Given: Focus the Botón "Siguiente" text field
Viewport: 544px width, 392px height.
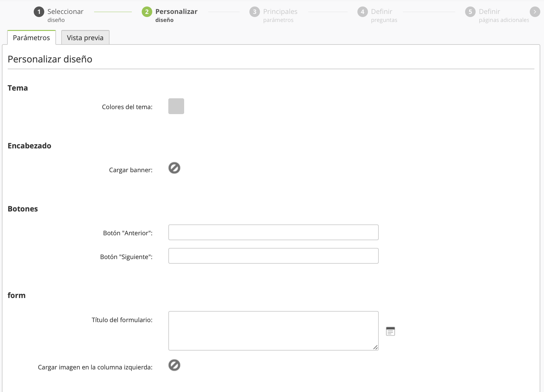Looking at the screenshot, I should click(x=273, y=256).
